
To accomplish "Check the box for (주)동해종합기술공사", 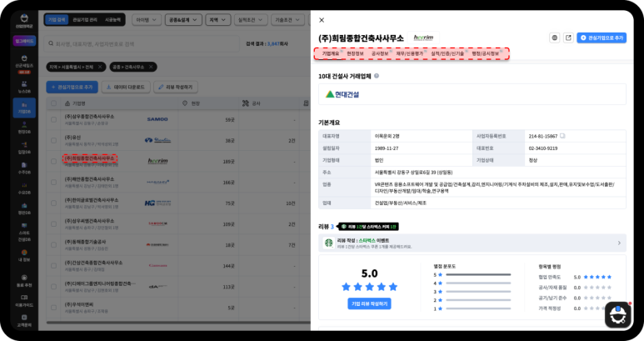I will (x=54, y=245).
